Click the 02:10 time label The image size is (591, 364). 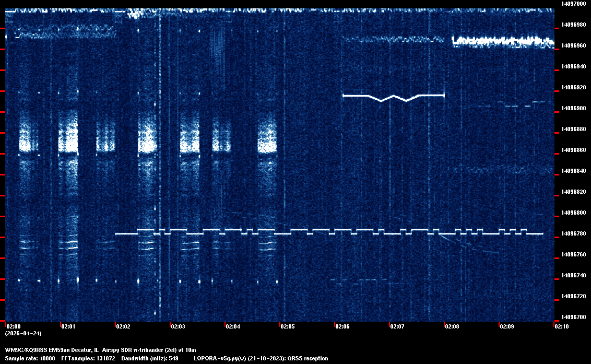562,326
